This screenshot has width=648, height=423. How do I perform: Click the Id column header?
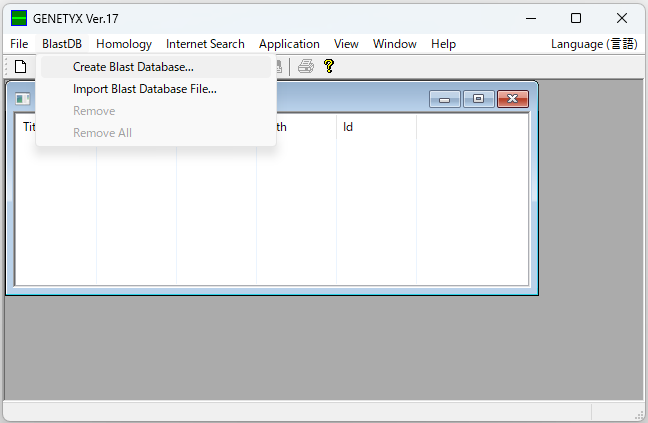tap(348, 127)
